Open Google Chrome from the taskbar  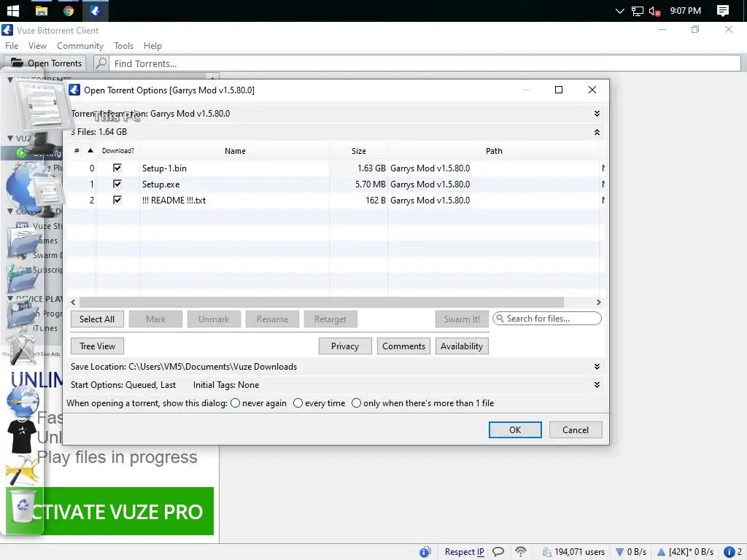69,10
